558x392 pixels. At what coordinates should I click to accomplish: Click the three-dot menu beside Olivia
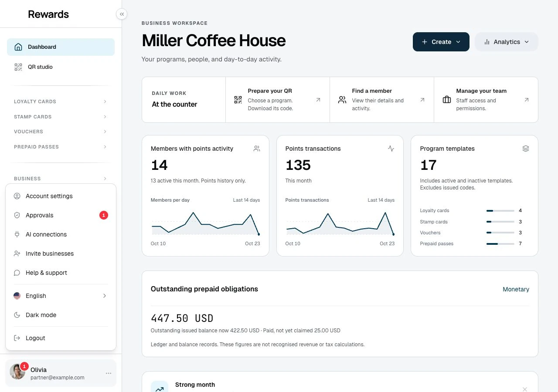click(x=109, y=373)
